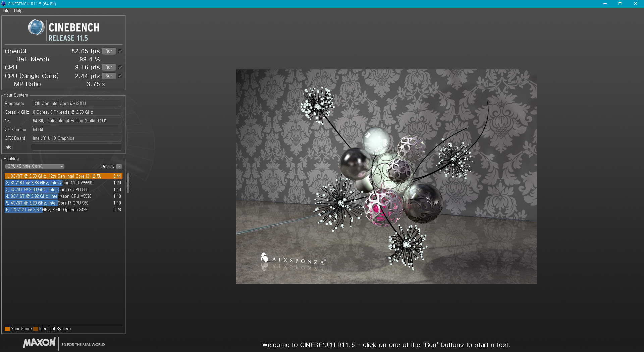Screen dimensions: 644x352
Task: Click the MAXON logo at bottom
Action: [x=39, y=343]
